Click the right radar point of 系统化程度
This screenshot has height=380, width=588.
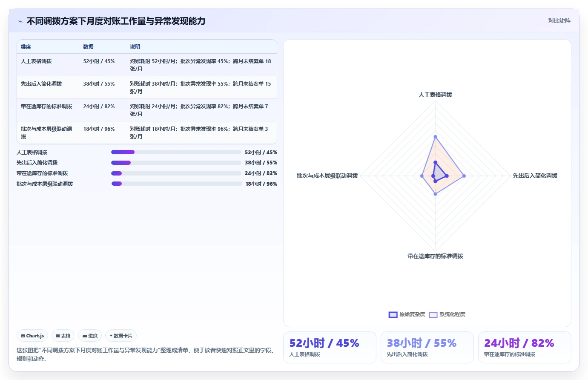coord(464,176)
